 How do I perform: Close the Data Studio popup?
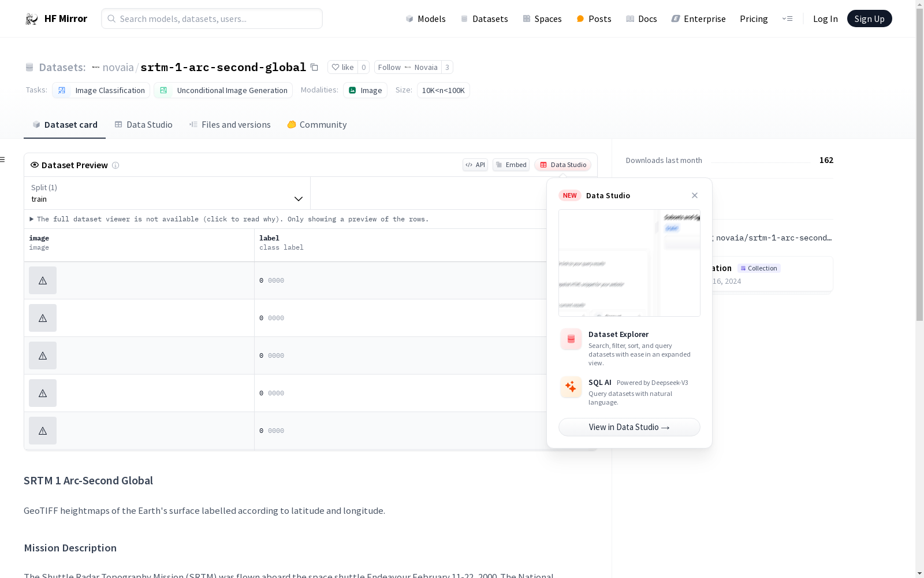pyautogui.click(x=695, y=195)
